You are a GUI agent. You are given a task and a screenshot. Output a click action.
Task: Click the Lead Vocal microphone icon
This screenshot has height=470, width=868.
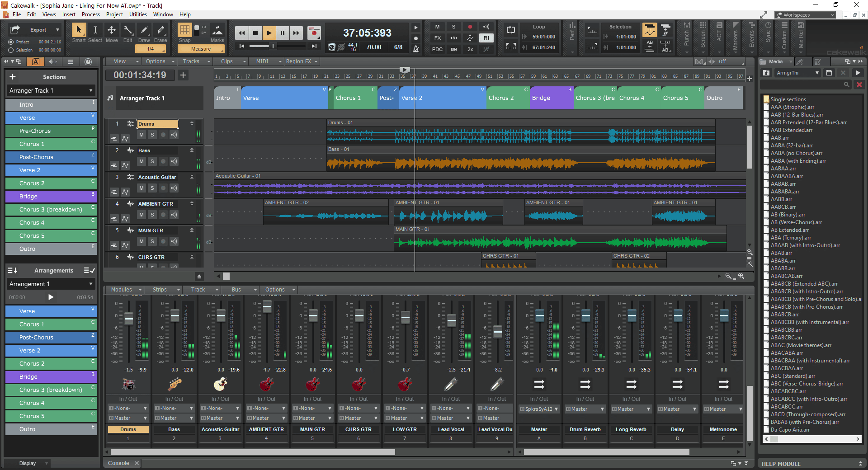coord(451,384)
